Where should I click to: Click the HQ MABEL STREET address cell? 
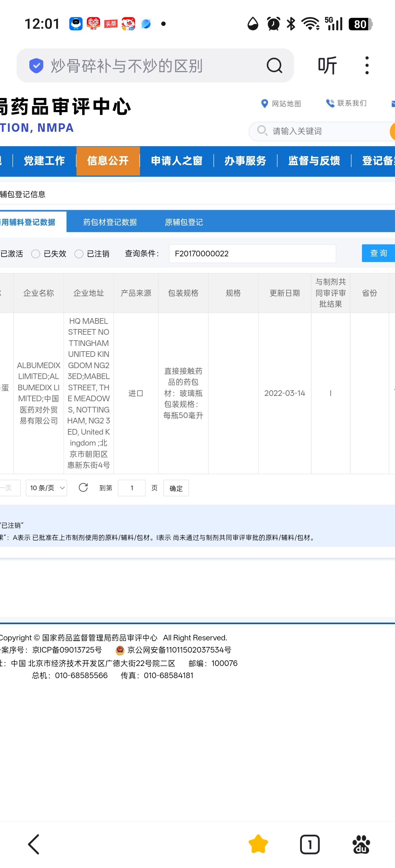coord(89,393)
